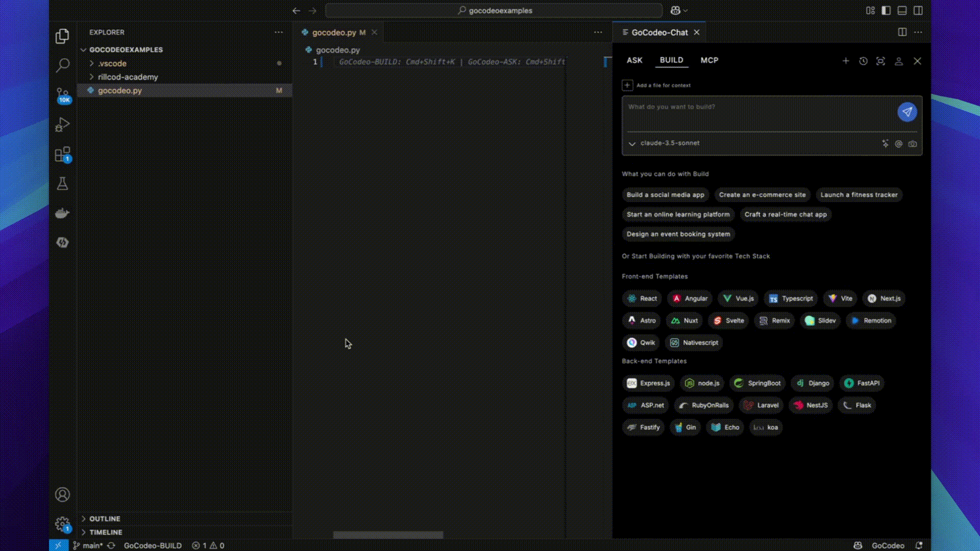The image size is (980, 551).
Task: Toggle the bottom panel layout icon
Action: coord(902,10)
